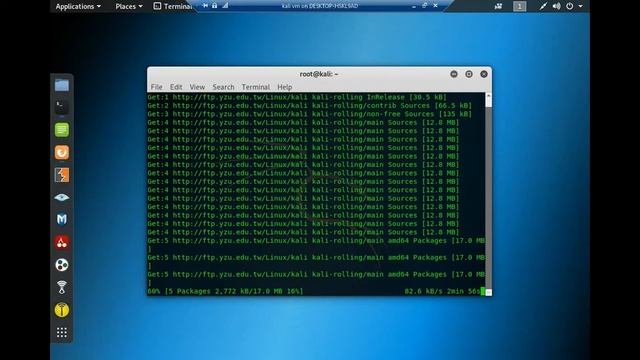Viewport: 640px width, 360px height.
Task: Close the root@kali terminal window
Action: [x=484, y=74]
